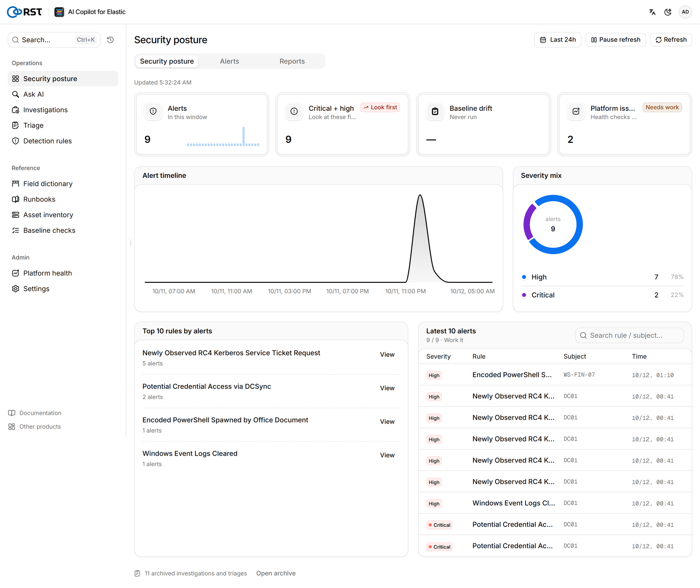This screenshot has width=700, height=588.
Task: Open the Encoded PowerShell alert row for WS-FIN-07
Action: click(555, 375)
